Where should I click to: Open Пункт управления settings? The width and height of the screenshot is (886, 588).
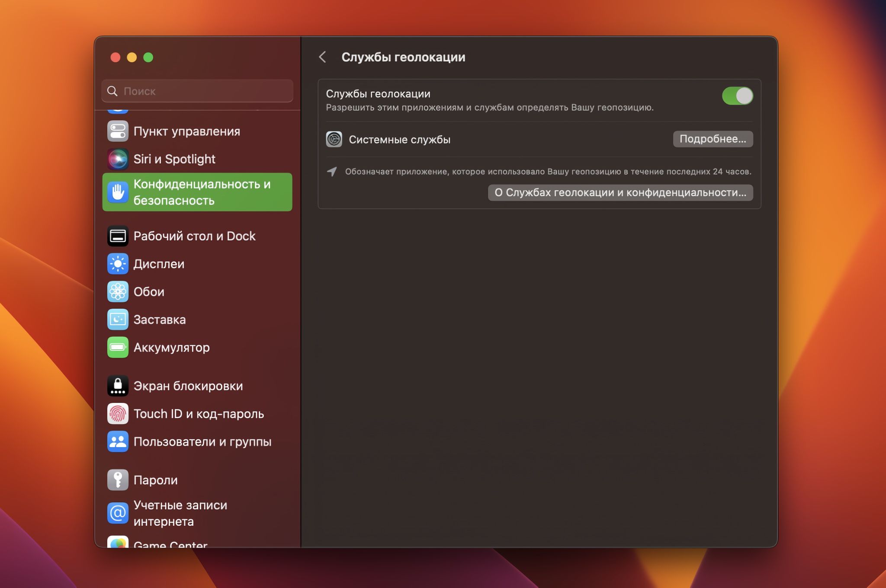pyautogui.click(x=197, y=131)
